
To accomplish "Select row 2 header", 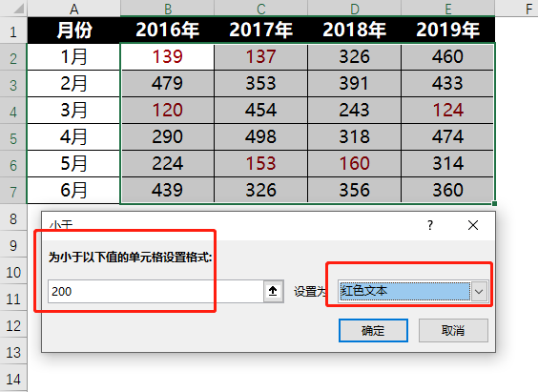I will click(13, 57).
